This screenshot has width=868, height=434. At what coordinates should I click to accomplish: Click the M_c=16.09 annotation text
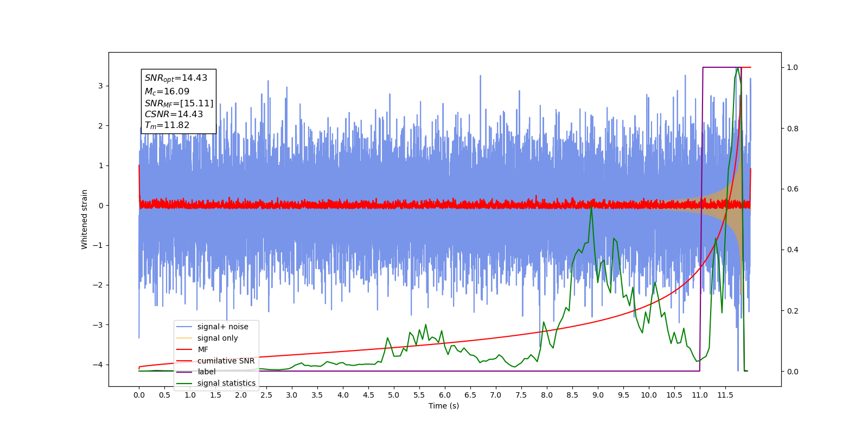point(167,92)
